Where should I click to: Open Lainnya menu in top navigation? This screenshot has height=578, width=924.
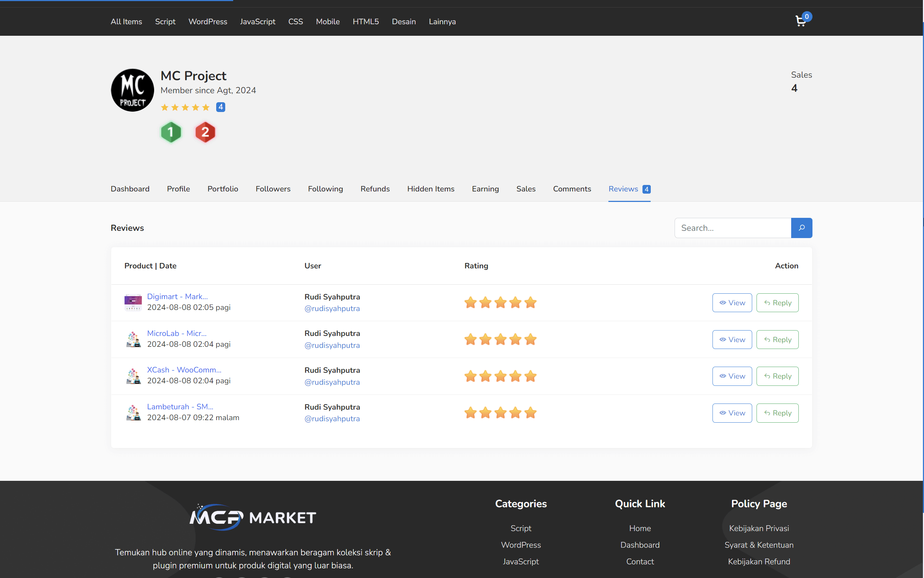tap(442, 21)
